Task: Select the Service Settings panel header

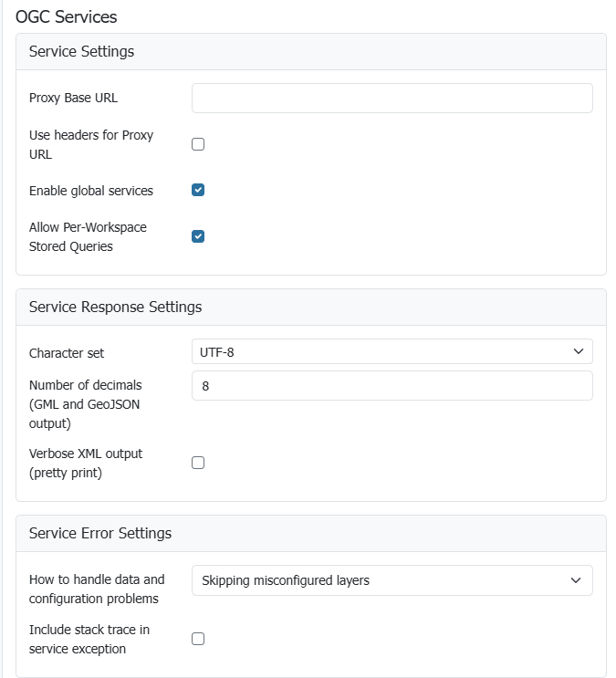Action: point(81,52)
